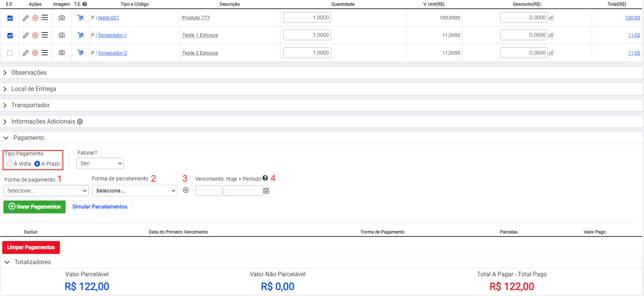This screenshot has width=644, height=296.
Task: Click the quantity field in fornecedor-1 row
Action: 307,35
